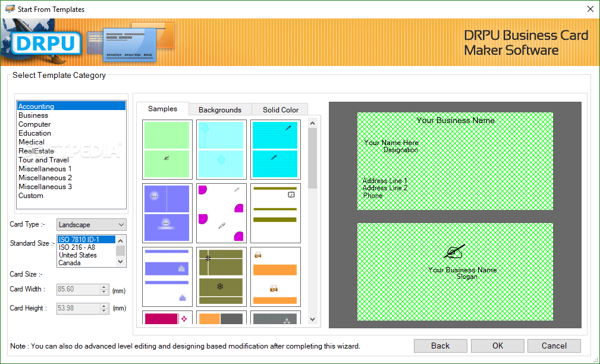Screen dimensions: 600x364
Task: Decrease Card Height with the down stepper
Action: pyautogui.click(x=105, y=310)
